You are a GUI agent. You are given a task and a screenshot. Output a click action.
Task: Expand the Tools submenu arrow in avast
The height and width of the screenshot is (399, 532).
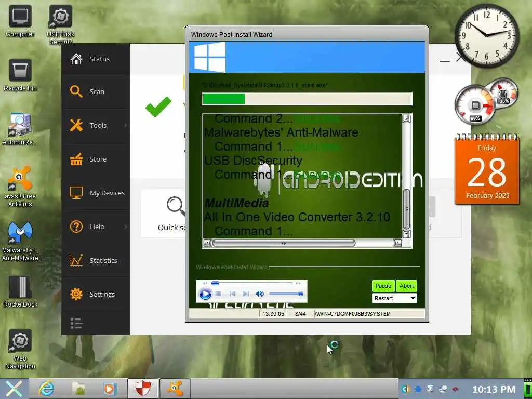(x=126, y=125)
